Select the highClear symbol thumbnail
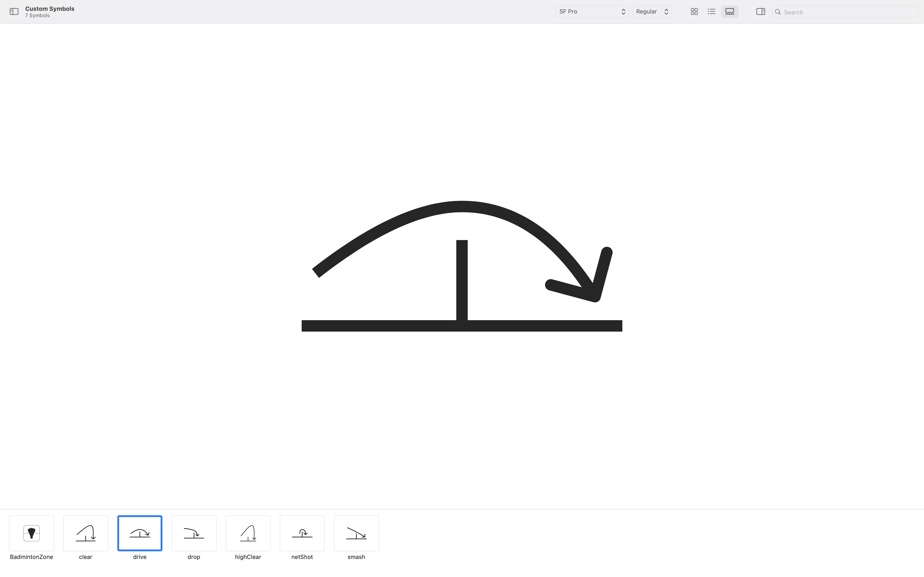The height and width of the screenshot is (577, 924). coord(248,533)
